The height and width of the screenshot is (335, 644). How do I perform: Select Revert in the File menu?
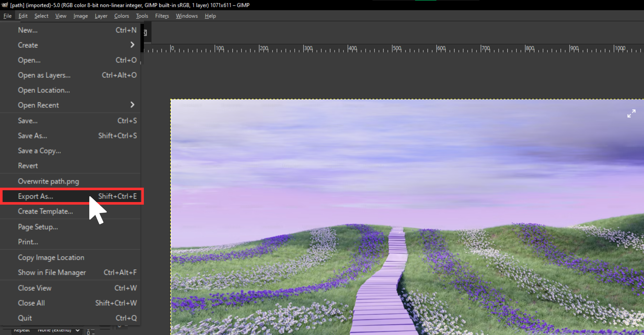pyautogui.click(x=70, y=166)
